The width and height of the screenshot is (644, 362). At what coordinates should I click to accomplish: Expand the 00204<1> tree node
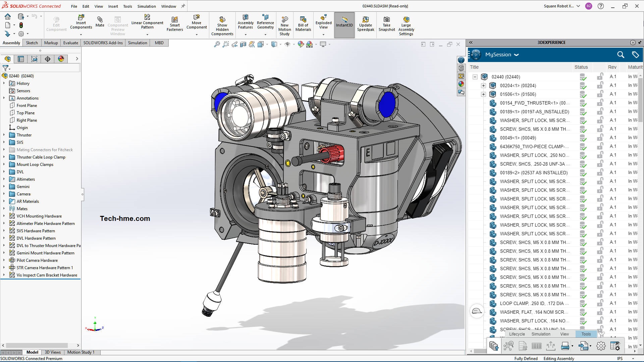pos(483,85)
